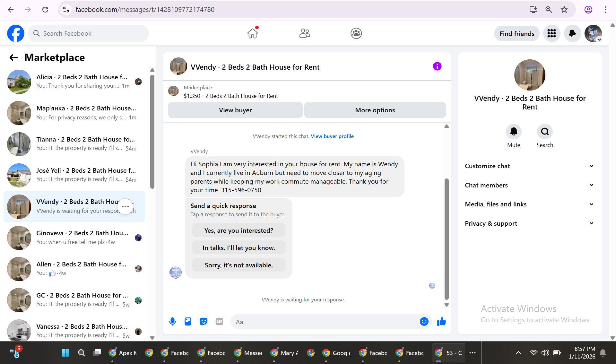Send quick response 'Yes, are you interested?'
This screenshot has width=616, height=364.
(239, 230)
